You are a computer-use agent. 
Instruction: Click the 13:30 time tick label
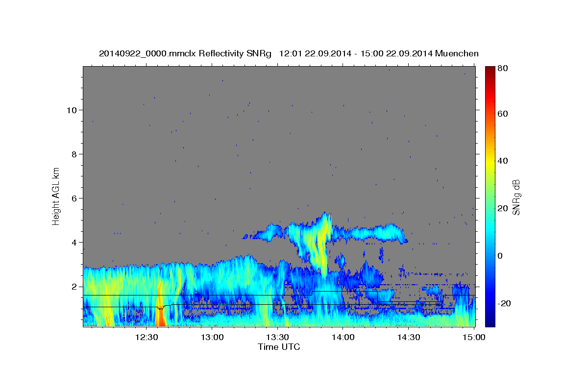coord(277,338)
